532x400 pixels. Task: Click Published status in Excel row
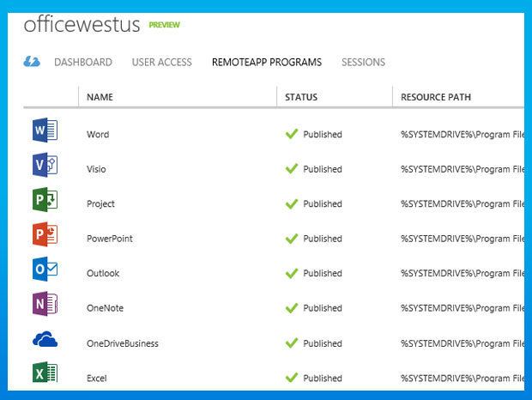[x=323, y=378]
